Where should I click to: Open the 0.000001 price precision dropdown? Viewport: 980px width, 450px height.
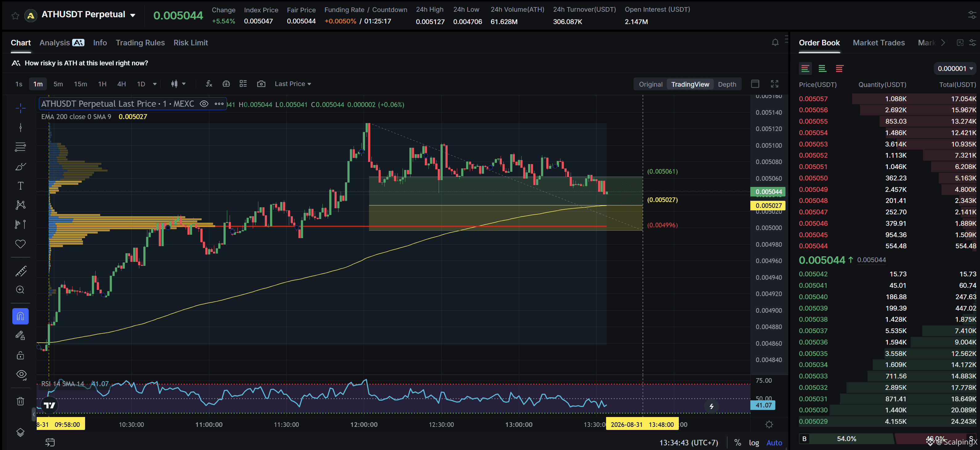pos(955,68)
